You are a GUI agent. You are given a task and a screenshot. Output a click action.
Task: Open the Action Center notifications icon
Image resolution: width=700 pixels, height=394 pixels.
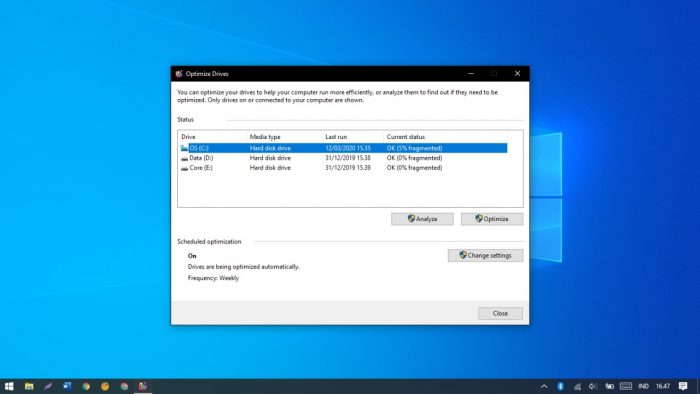coord(683,386)
